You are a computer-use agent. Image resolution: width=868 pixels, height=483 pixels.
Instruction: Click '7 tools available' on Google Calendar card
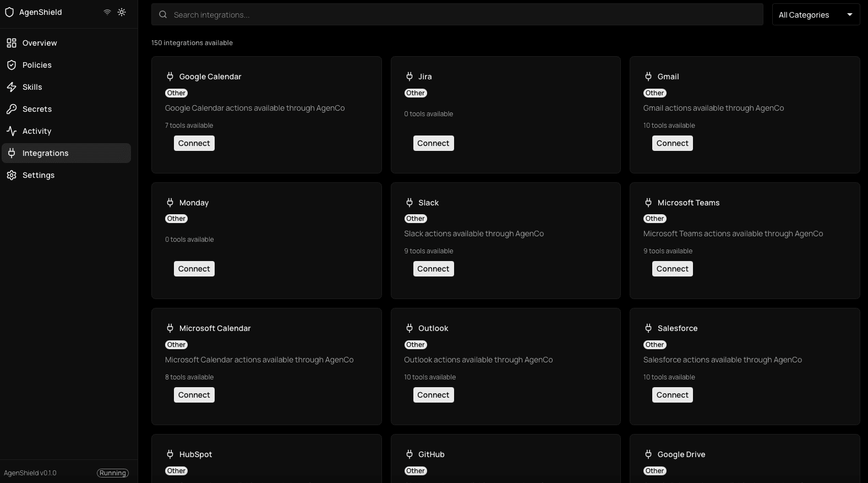click(x=189, y=126)
